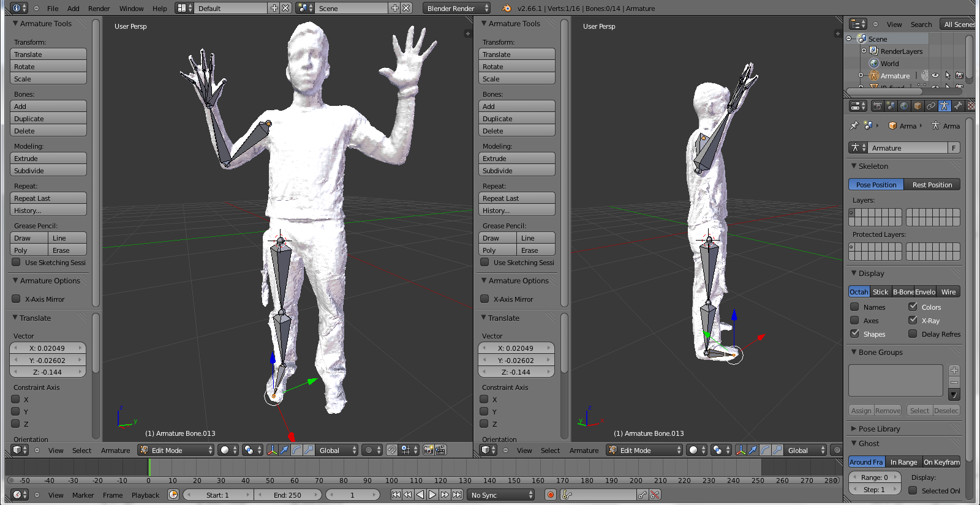Toggle the Armature eye visibility in outliner
The image size is (980, 505).
click(x=935, y=75)
